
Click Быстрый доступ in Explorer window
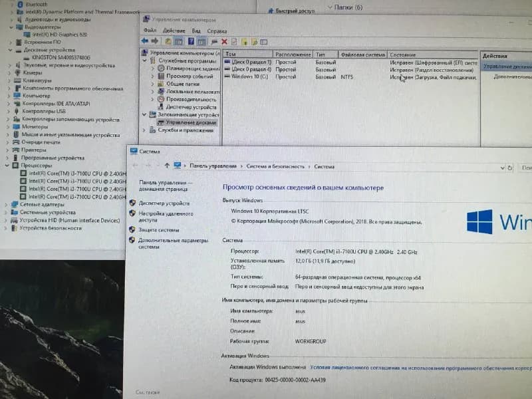click(295, 11)
